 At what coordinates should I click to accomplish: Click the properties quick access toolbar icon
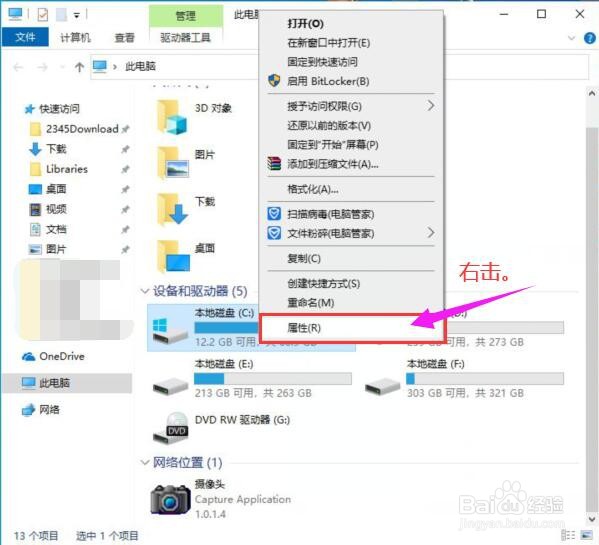[x=43, y=15]
